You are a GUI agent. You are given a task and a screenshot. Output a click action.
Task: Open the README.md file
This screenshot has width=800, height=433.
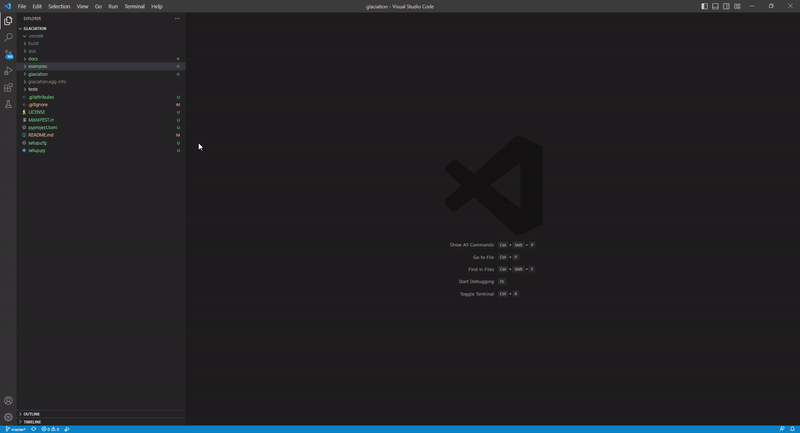(x=41, y=135)
